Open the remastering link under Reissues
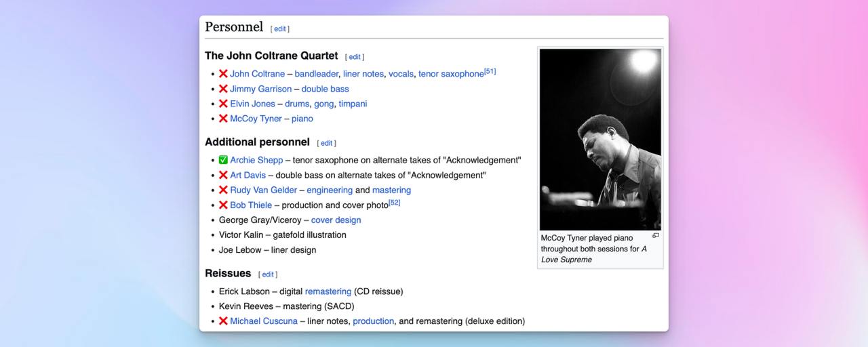The image size is (868, 347). pyautogui.click(x=328, y=291)
